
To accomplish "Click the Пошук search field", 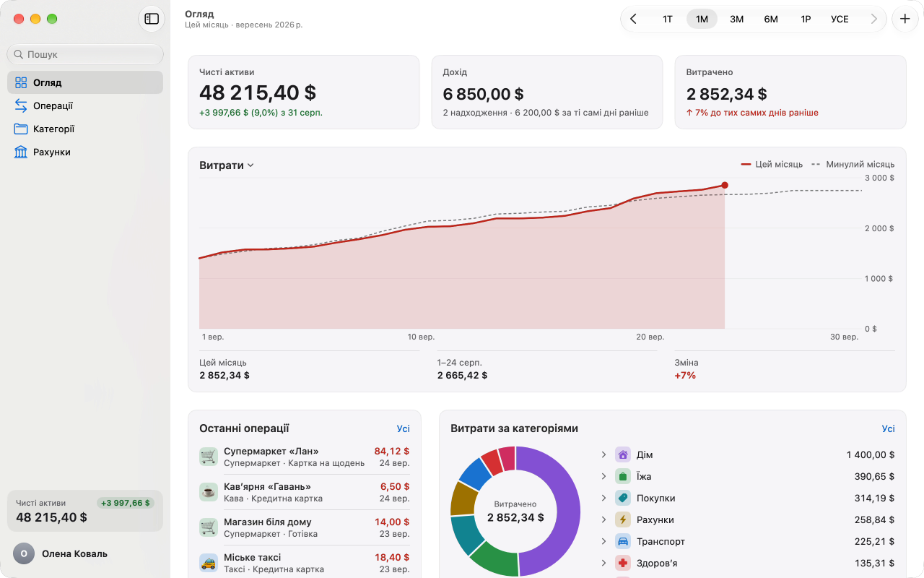I will [x=85, y=54].
